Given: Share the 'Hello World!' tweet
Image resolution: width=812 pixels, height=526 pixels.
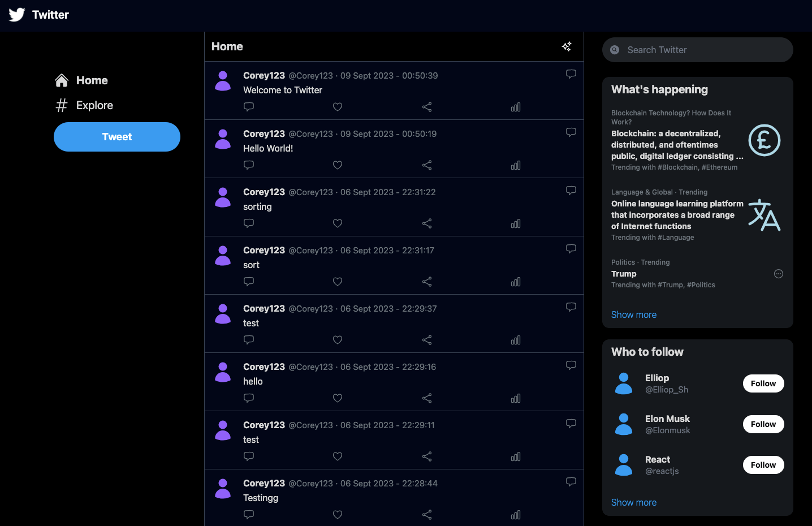Looking at the screenshot, I should tap(427, 165).
